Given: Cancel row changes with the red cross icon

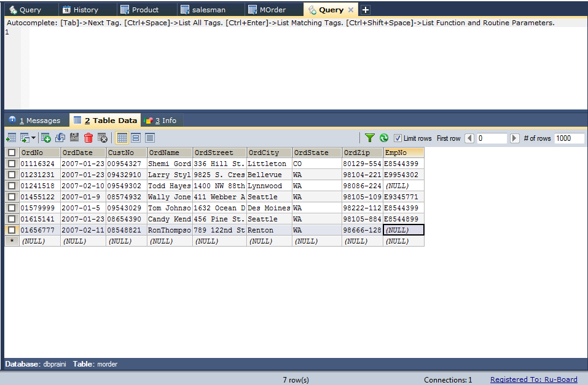Looking at the screenshot, I should coord(103,138).
